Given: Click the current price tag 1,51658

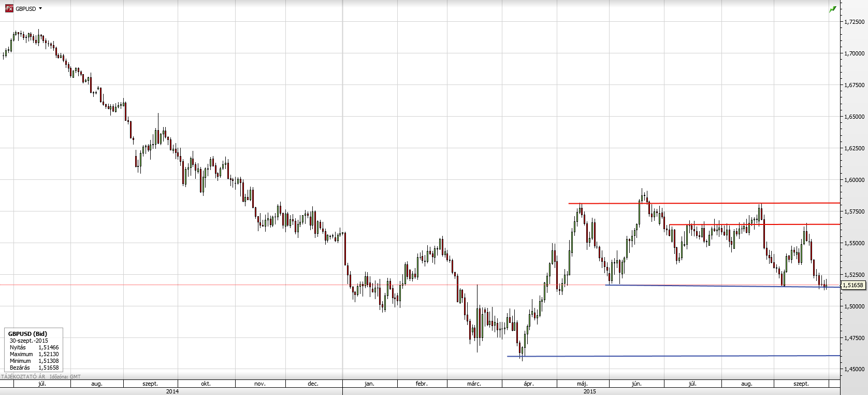Looking at the screenshot, I should point(853,285).
